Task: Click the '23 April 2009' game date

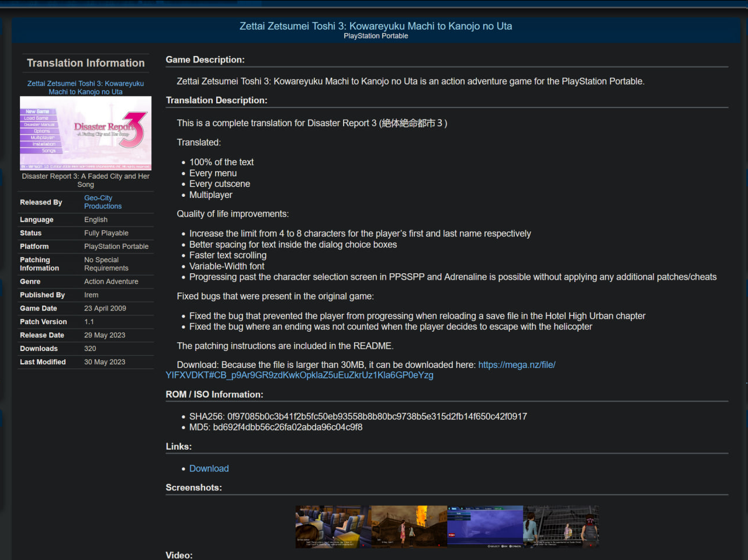Action: click(x=105, y=308)
